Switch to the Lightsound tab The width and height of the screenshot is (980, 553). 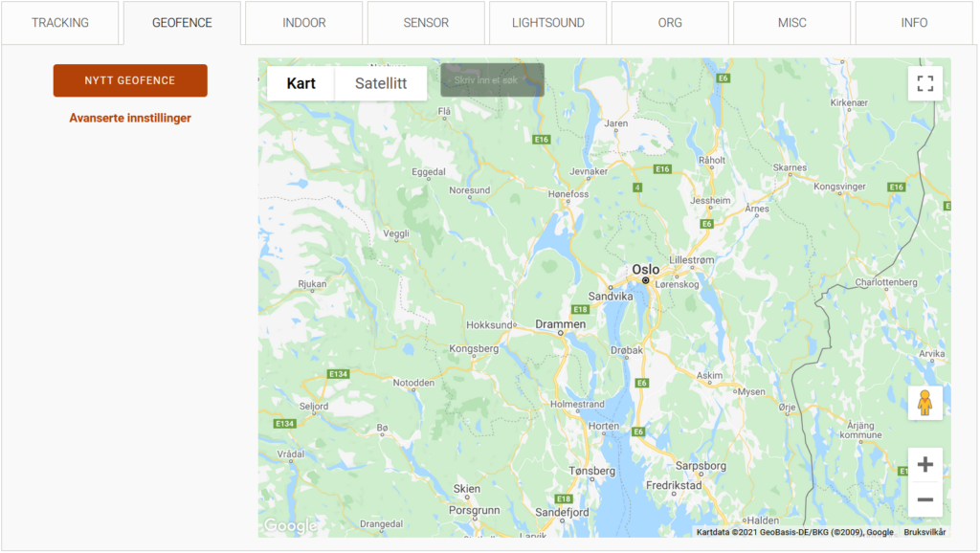[548, 23]
